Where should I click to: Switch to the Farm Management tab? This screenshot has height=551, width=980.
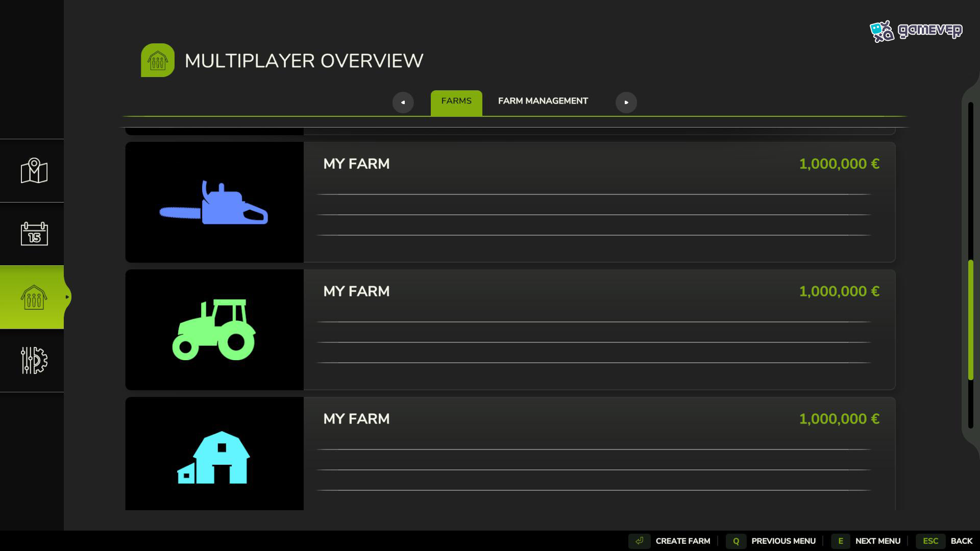point(543,101)
